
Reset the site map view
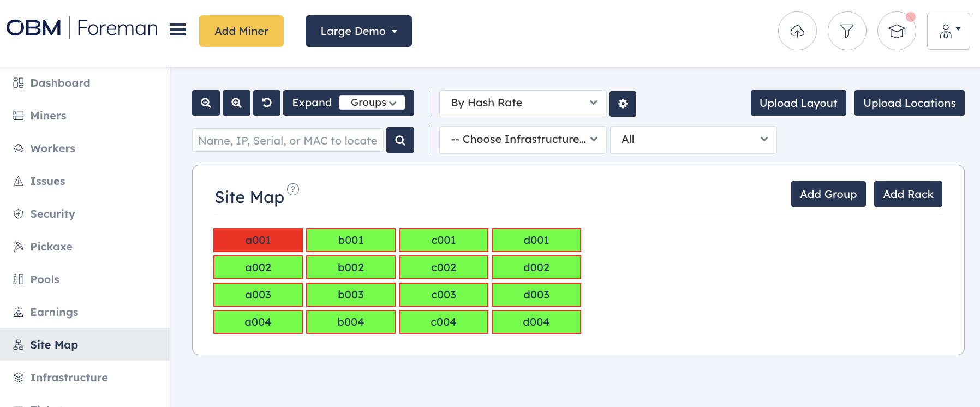click(267, 103)
